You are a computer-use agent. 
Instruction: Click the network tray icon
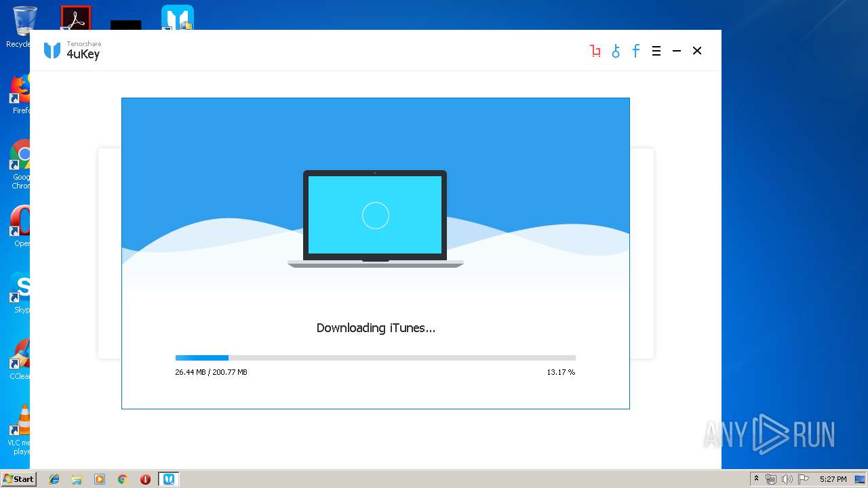(x=771, y=479)
